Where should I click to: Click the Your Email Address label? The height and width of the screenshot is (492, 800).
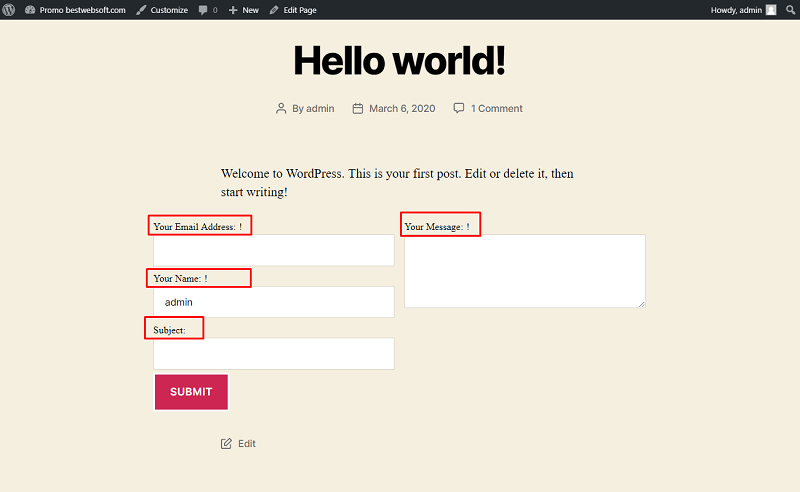[197, 227]
